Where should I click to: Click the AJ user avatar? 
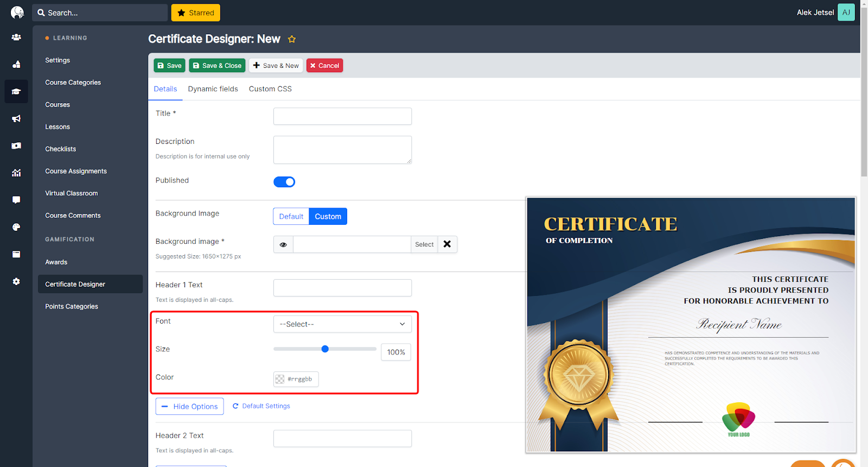pos(846,12)
